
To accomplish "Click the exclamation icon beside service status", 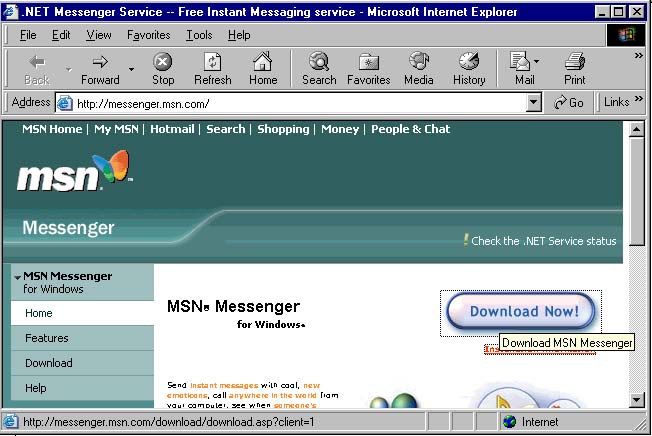I will tap(466, 240).
